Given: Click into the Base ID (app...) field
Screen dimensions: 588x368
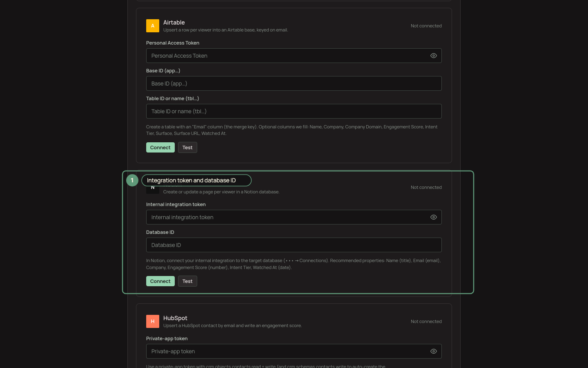Looking at the screenshot, I should [x=294, y=83].
